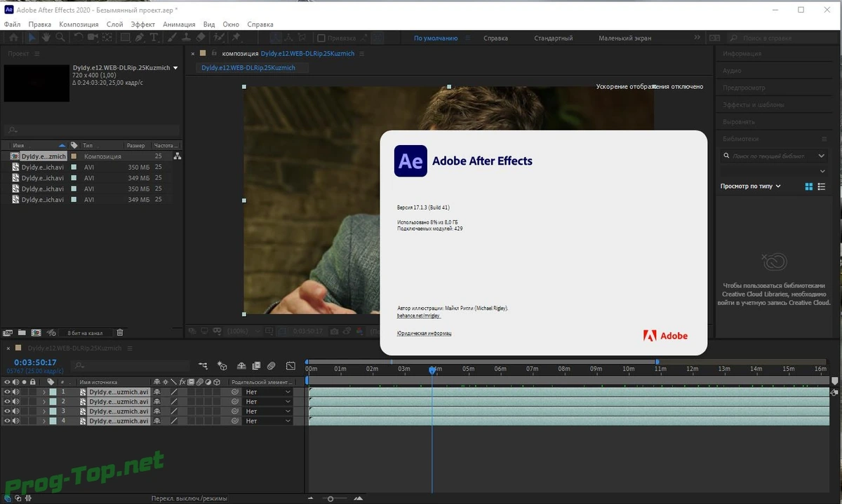The height and width of the screenshot is (504, 842).
Task: Hide video of layer 1 via eye icon
Action: tap(7, 392)
